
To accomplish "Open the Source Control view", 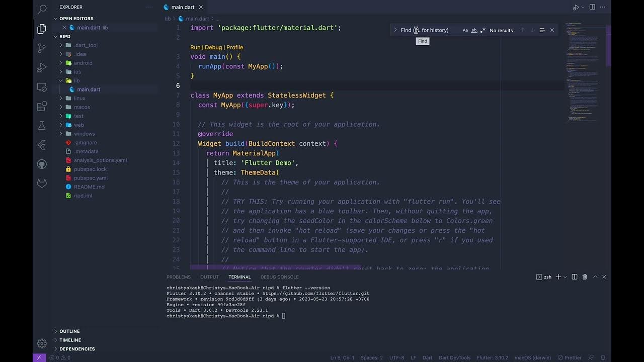I will tap(42, 48).
